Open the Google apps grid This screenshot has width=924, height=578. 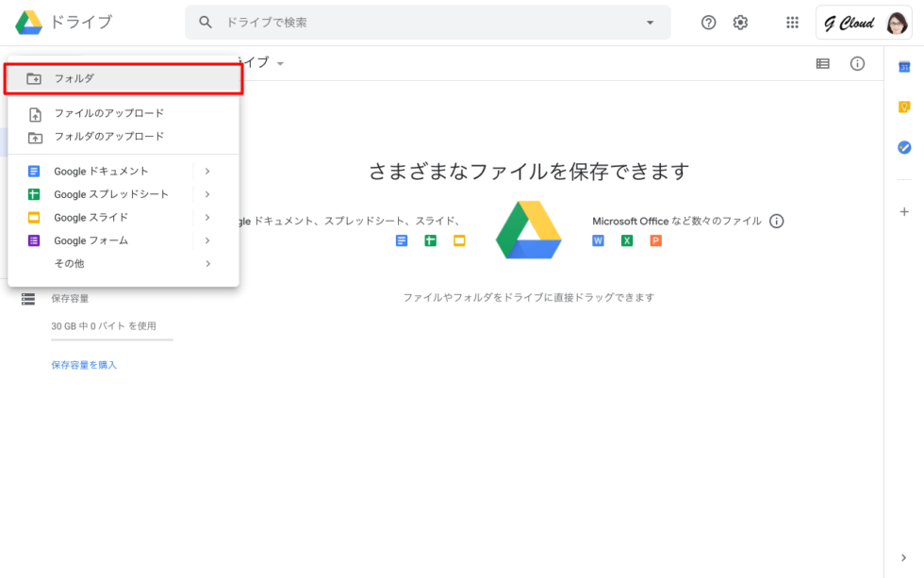pyautogui.click(x=792, y=22)
